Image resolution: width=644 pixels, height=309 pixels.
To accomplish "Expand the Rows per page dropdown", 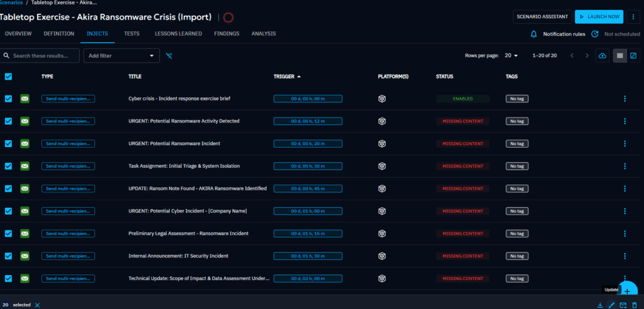I will (x=511, y=56).
